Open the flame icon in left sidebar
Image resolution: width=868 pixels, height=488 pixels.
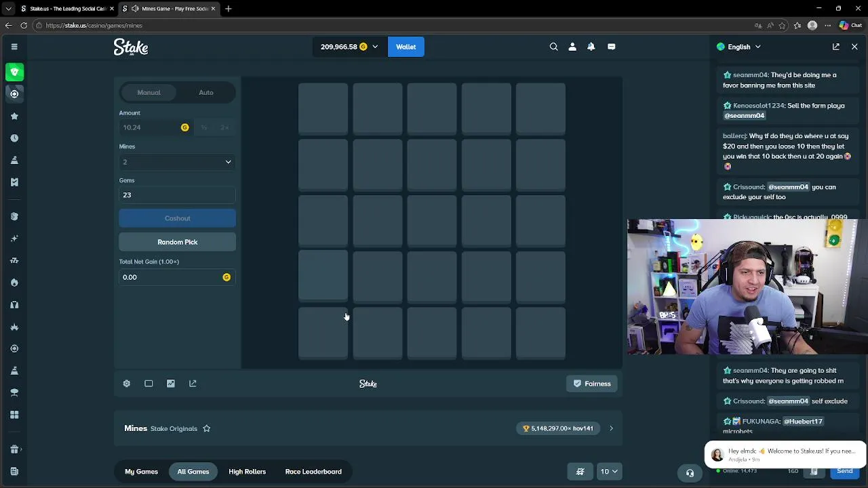14,283
